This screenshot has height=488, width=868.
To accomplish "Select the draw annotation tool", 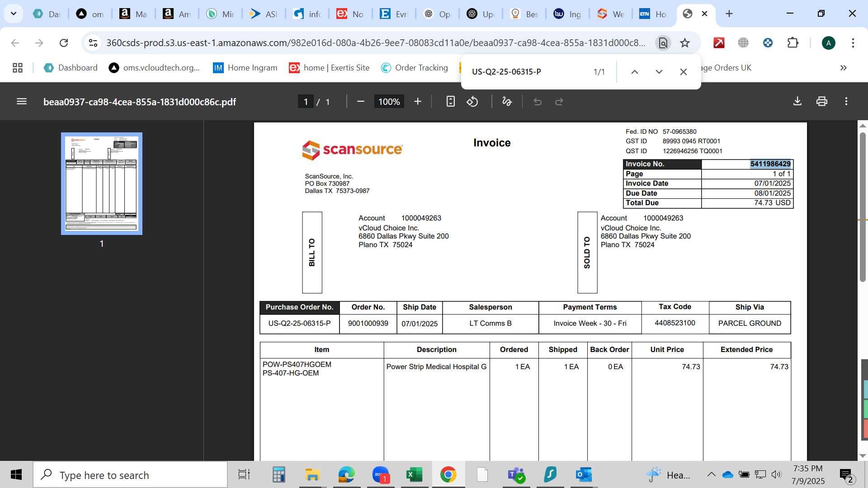I will coord(507,102).
